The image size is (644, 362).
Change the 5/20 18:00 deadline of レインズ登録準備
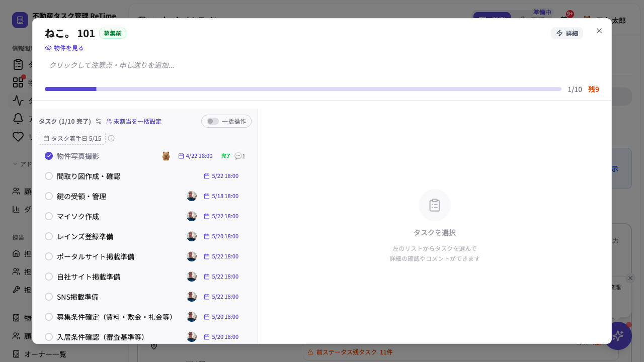221,236
